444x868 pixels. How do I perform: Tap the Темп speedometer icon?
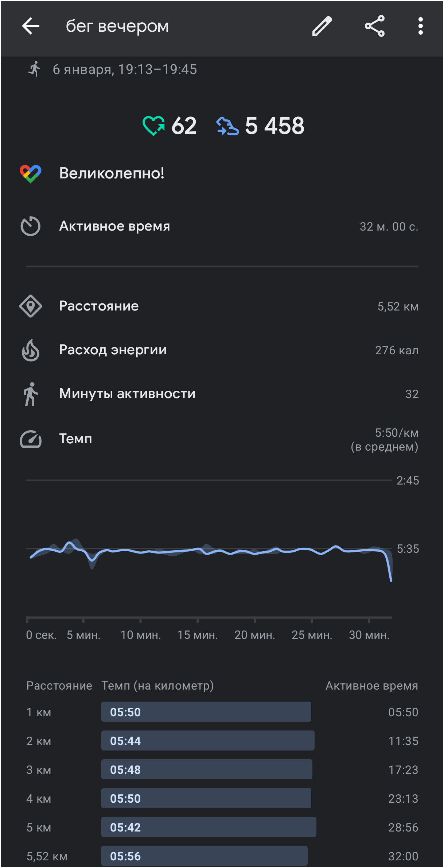pos(31,439)
